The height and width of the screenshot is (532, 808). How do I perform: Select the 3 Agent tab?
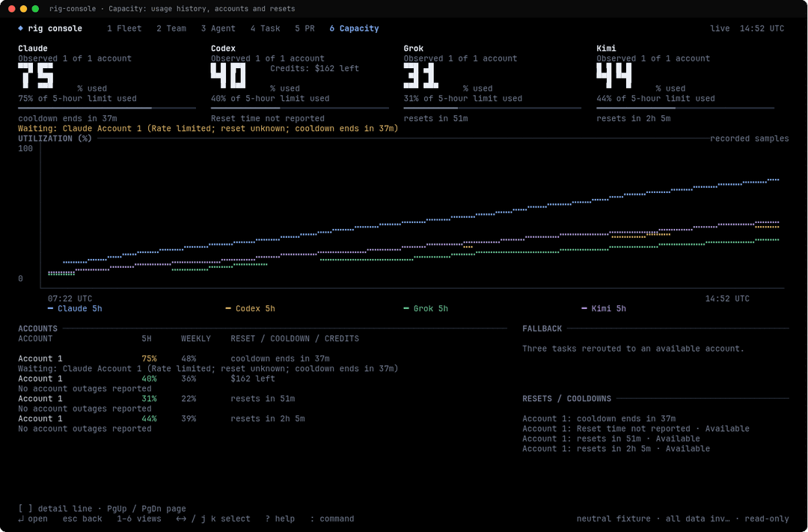218,28
